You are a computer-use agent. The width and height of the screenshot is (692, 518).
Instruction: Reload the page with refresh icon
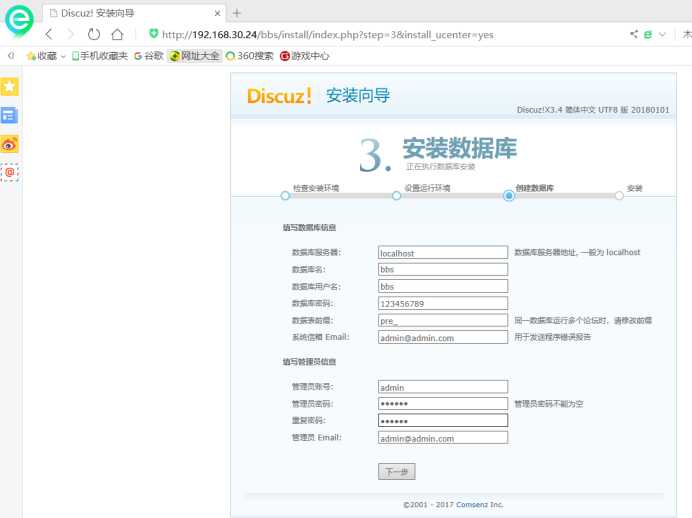pos(94,34)
